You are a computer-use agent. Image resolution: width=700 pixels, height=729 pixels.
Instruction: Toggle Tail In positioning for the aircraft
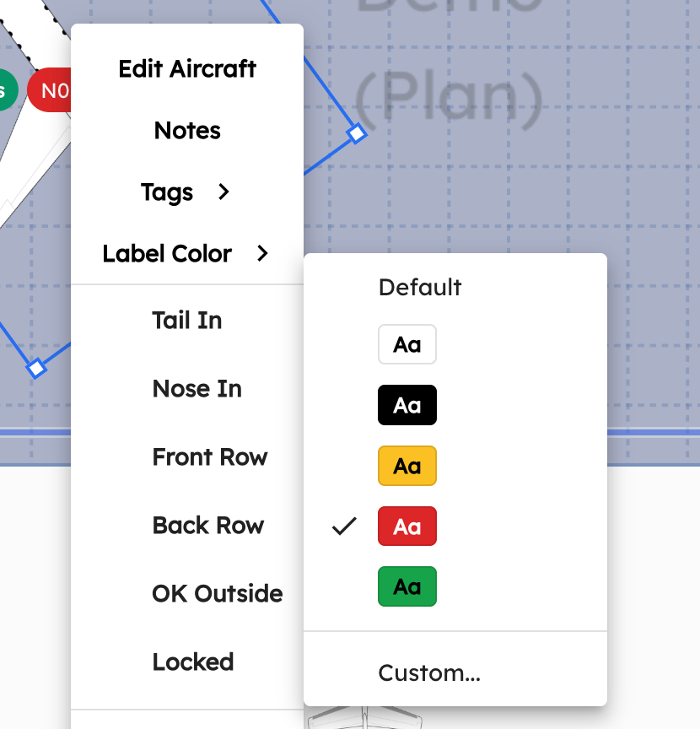186,320
